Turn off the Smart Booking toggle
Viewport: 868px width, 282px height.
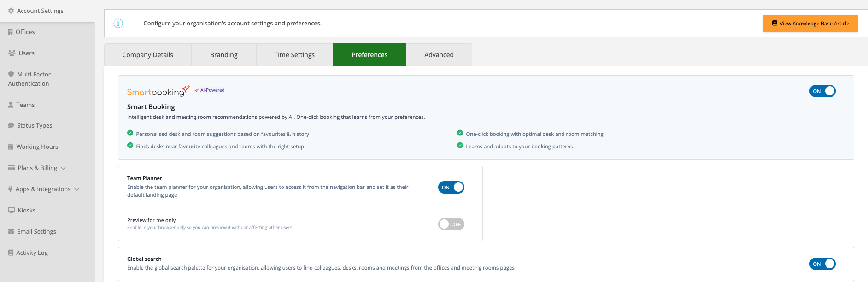coord(822,91)
